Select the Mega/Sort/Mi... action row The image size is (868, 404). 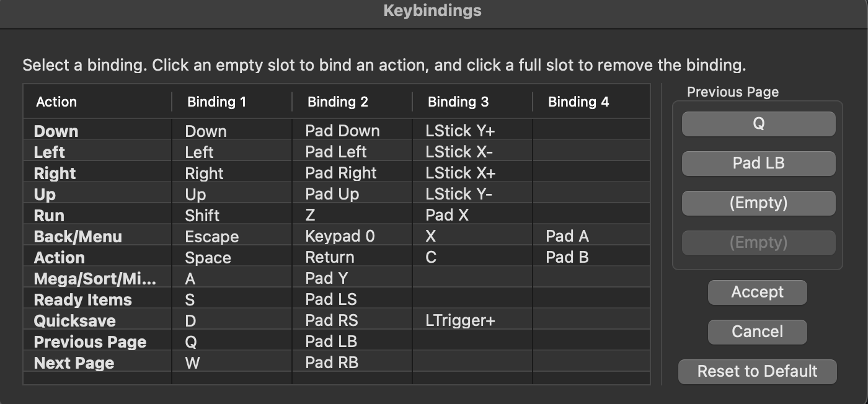point(336,279)
